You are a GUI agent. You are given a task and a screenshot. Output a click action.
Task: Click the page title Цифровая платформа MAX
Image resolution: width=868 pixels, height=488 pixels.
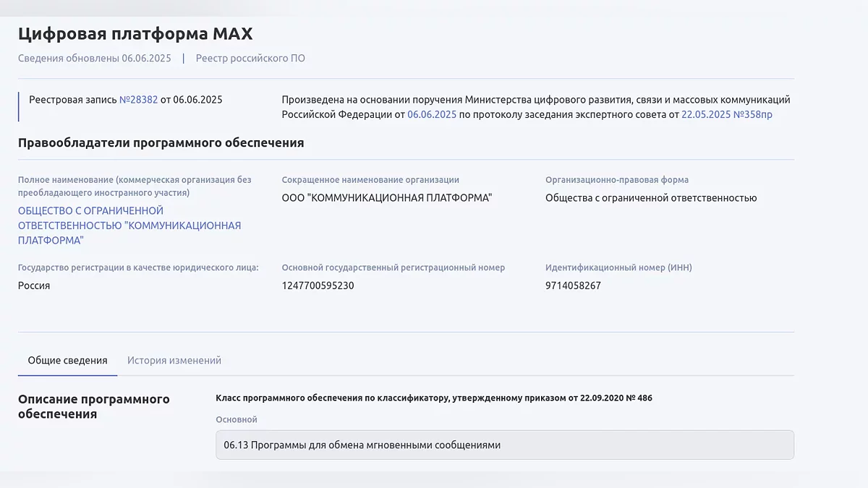tap(135, 34)
